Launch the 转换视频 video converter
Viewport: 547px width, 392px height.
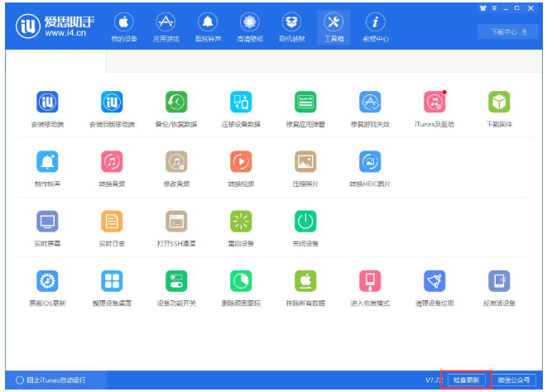point(241,169)
